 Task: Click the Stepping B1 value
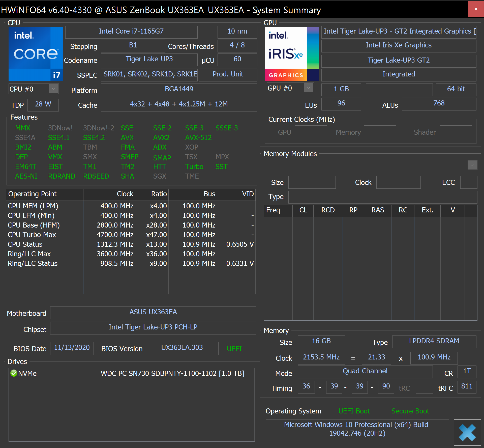pyautogui.click(x=133, y=45)
